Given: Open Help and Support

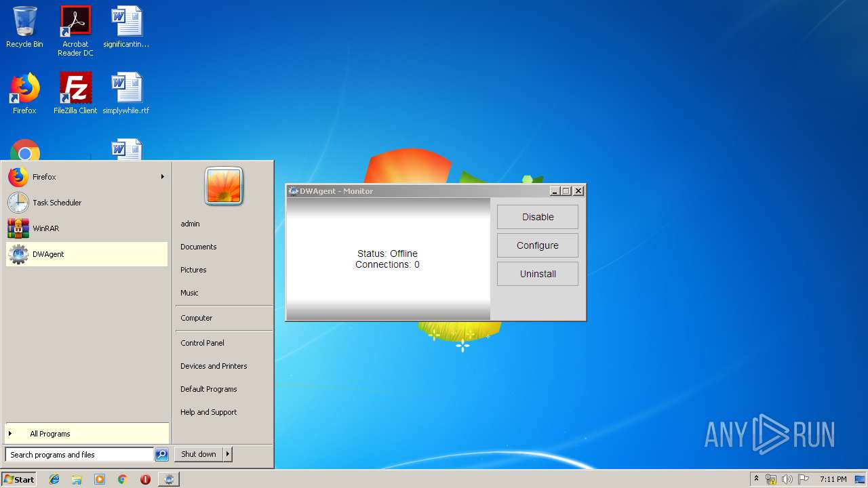Looking at the screenshot, I should [209, 412].
